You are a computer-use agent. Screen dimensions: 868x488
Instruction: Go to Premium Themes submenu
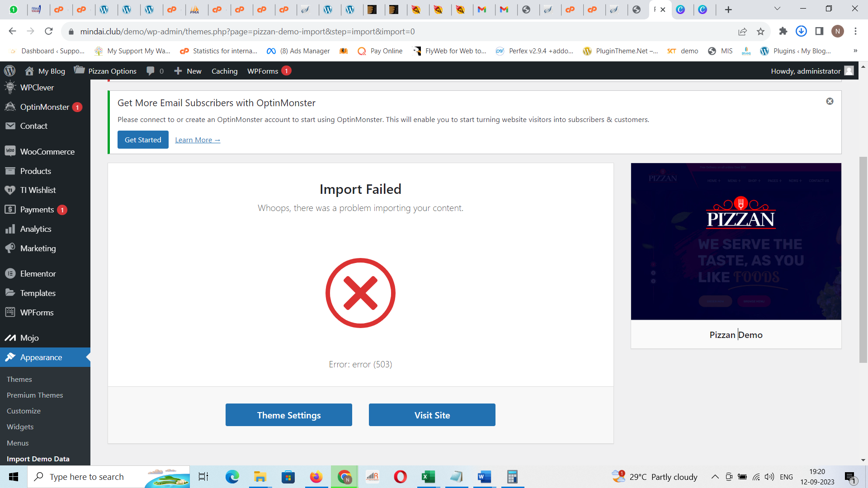(35, 395)
